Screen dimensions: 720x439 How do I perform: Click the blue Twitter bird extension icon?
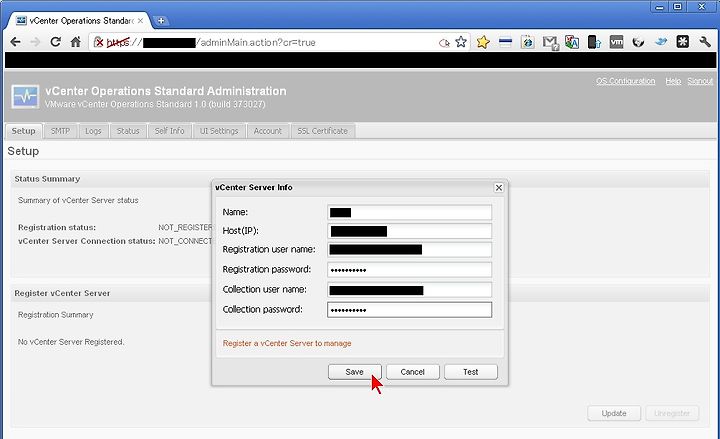660,42
